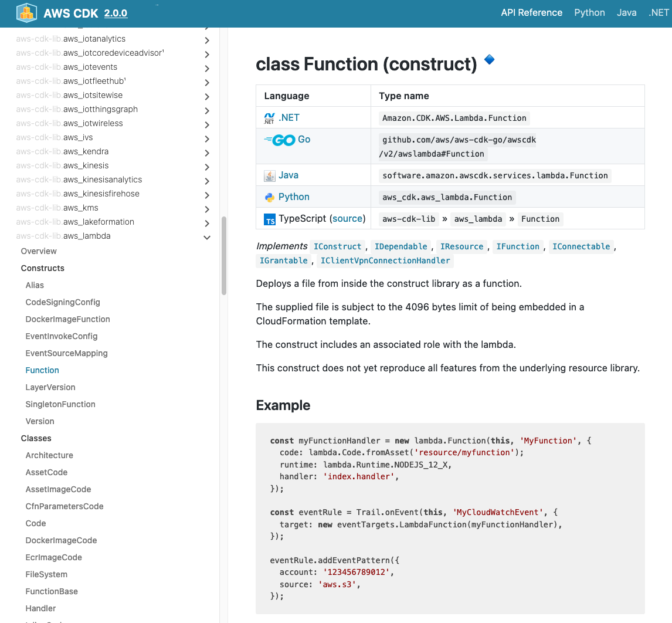The width and height of the screenshot is (672, 623).
Task: Click the 2.0.0 version link
Action: [x=116, y=13]
